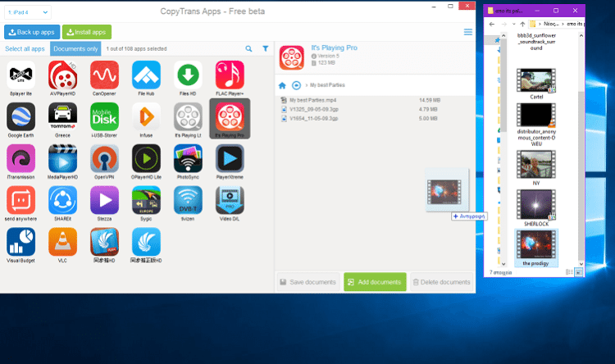Select the It's Playing Pro app in grid
The width and height of the screenshot is (615, 364).
tap(230, 117)
